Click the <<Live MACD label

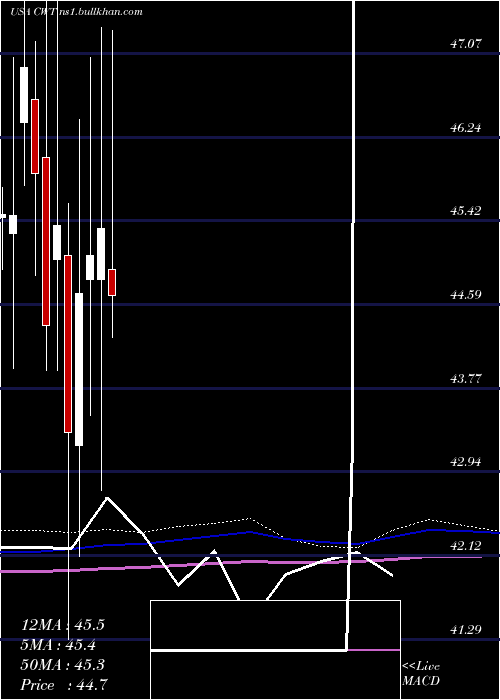pos(421,674)
